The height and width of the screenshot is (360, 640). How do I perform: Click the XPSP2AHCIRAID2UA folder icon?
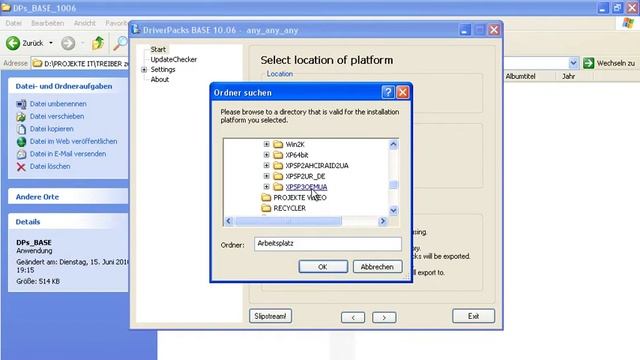278,165
